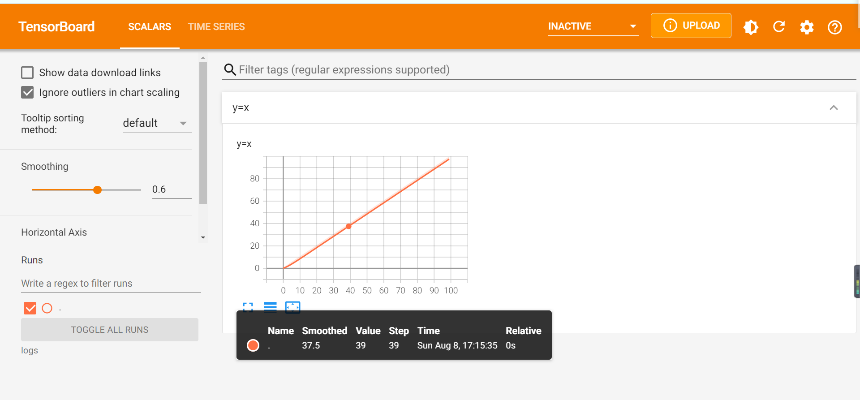Fit chart domain to data
This screenshot has height=400, width=860.
(x=292, y=307)
